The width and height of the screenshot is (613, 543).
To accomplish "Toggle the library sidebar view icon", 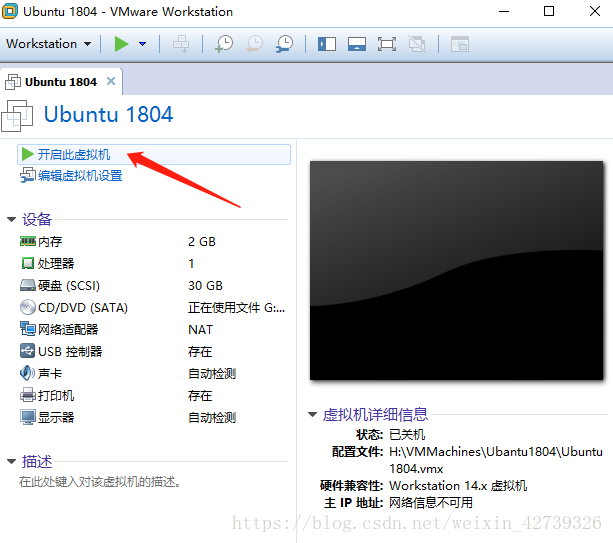I will click(x=327, y=44).
